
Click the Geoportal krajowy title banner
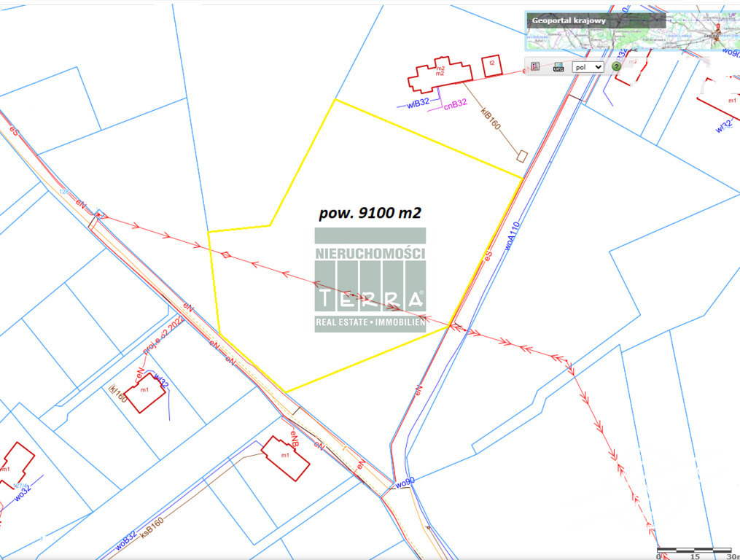pos(595,20)
